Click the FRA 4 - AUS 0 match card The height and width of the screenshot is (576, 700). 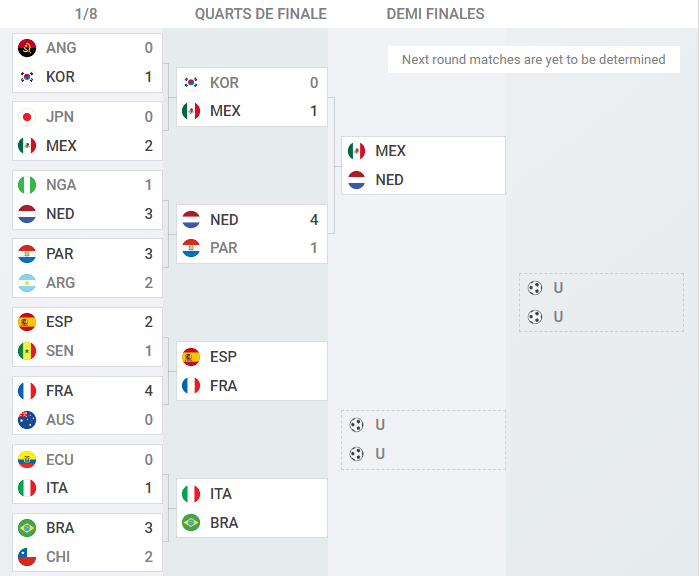[88, 405]
